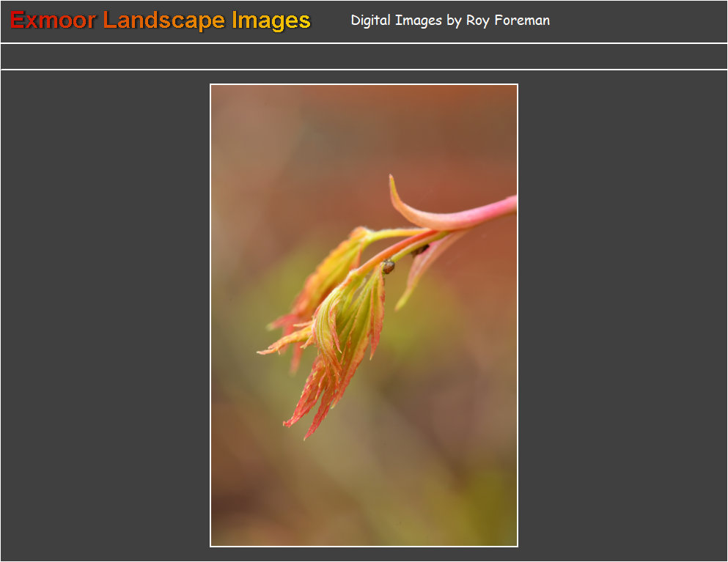Click the empty navigation bar below the header
Screen dimensions: 728x562
coord(364,56)
